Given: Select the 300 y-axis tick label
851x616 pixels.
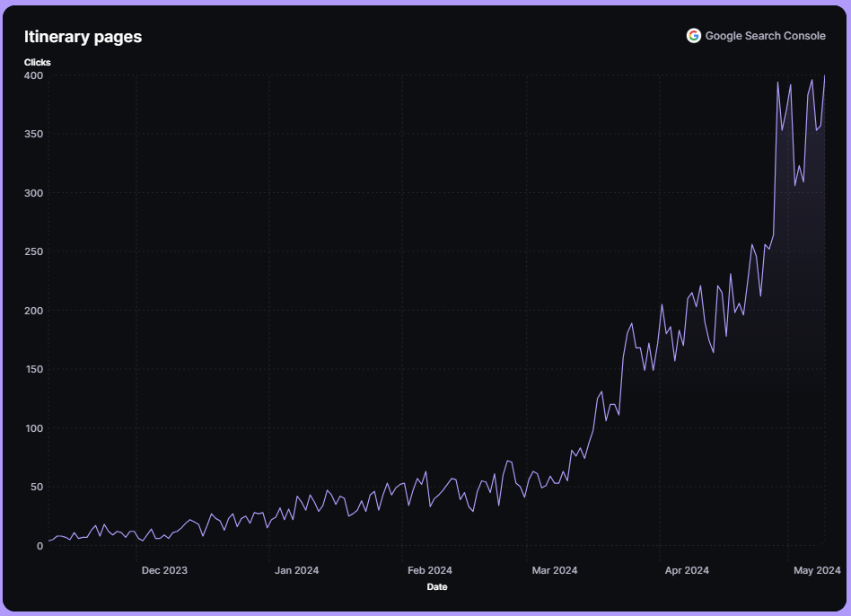Looking at the screenshot, I should [x=33, y=193].
